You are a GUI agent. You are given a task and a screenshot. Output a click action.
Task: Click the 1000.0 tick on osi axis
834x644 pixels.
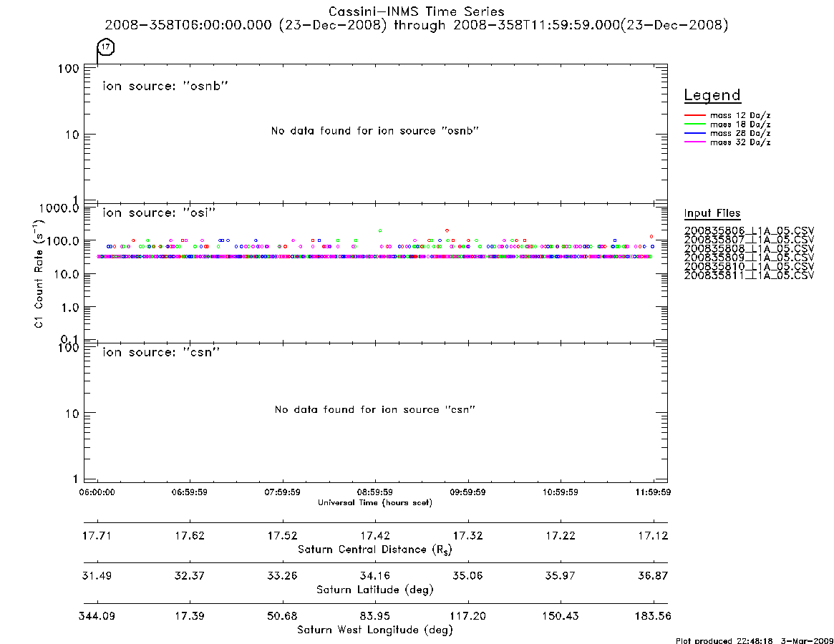coord(59,208)
